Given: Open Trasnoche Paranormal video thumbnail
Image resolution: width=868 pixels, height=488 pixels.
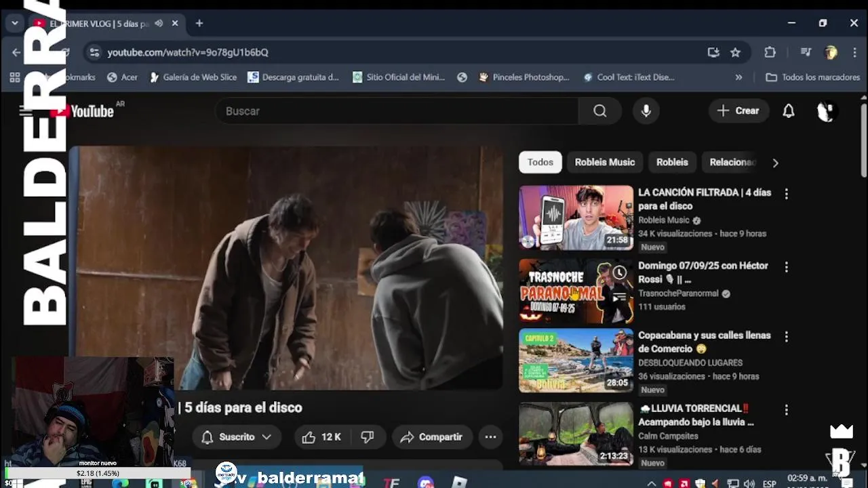Looking at the screenshot, I should [x=576, y=291].
